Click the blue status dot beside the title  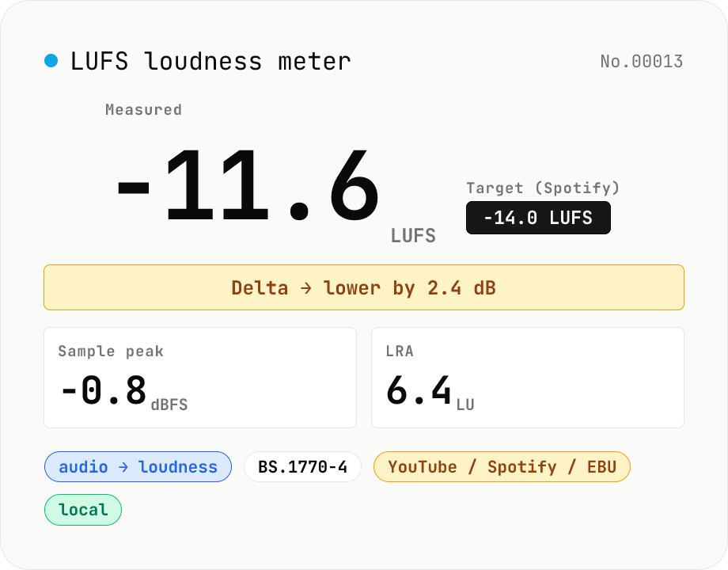[51, 60]
